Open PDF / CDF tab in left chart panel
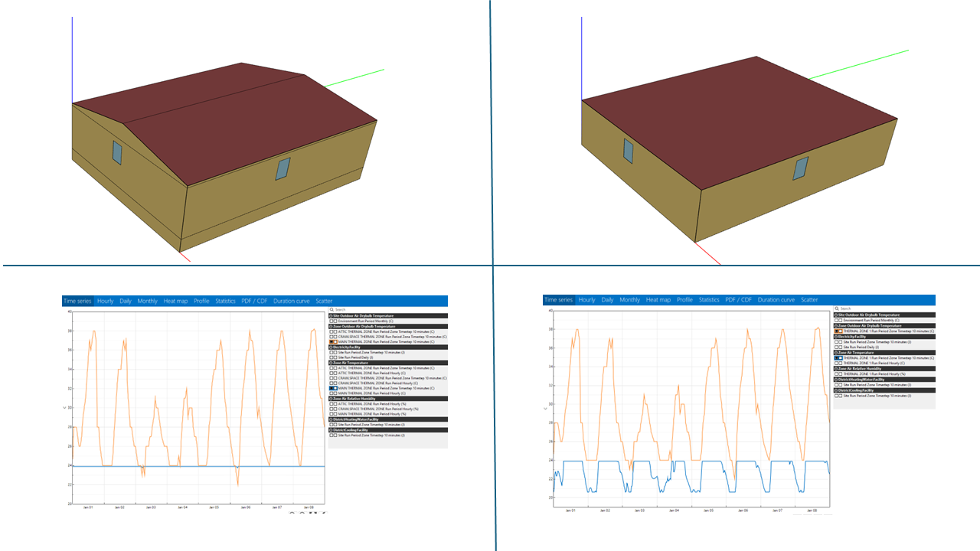Image resolution: width=980 pixels, height=551 pixels. (x=254, y=301)
